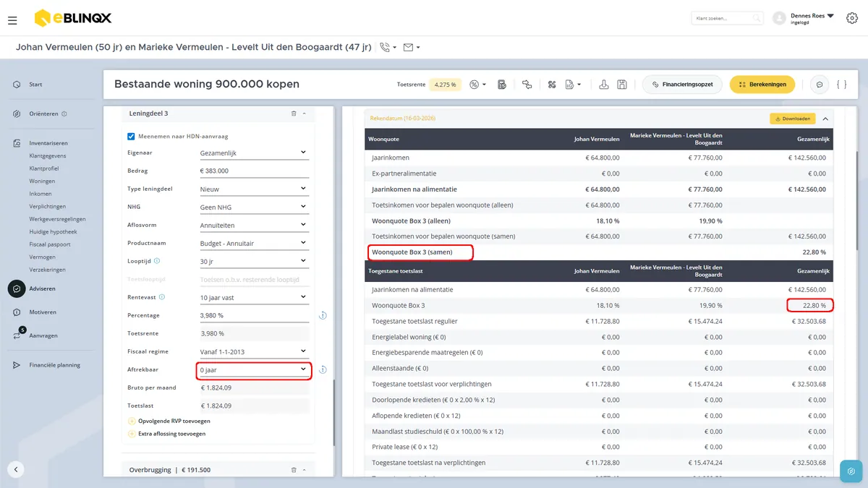The height and width of the screenshot is (488, 868).
Task: Show info for the Aftrekbaar field
Action: point(323,370)
